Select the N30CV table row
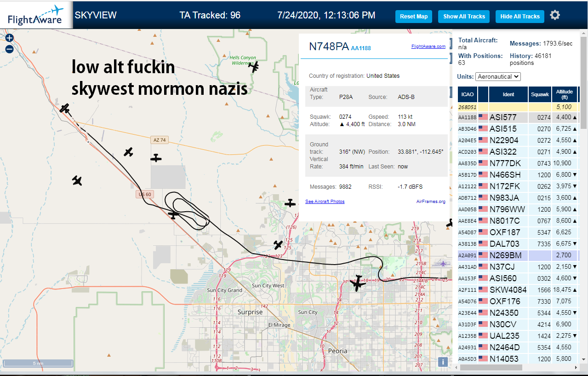 tap(518, 324)
